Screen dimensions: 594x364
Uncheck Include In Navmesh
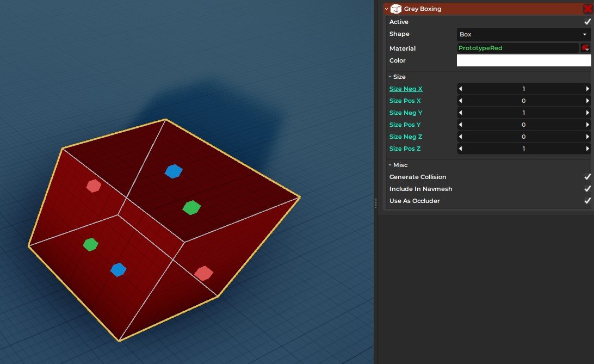[x=587, y=189]
